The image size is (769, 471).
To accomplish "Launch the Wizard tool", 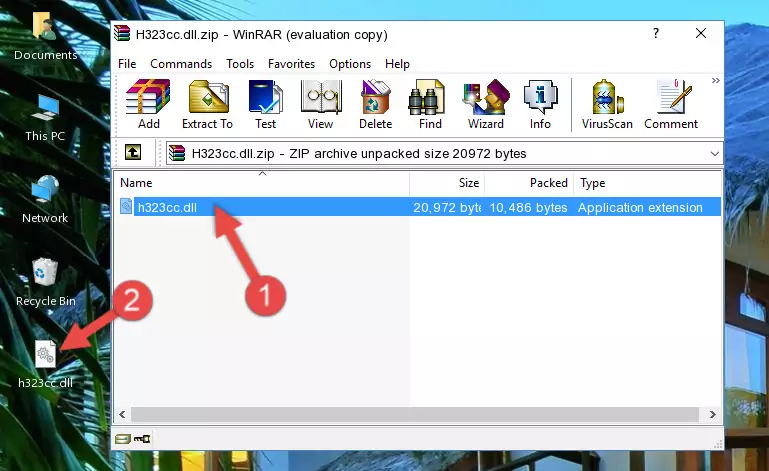I will point(486,105).
